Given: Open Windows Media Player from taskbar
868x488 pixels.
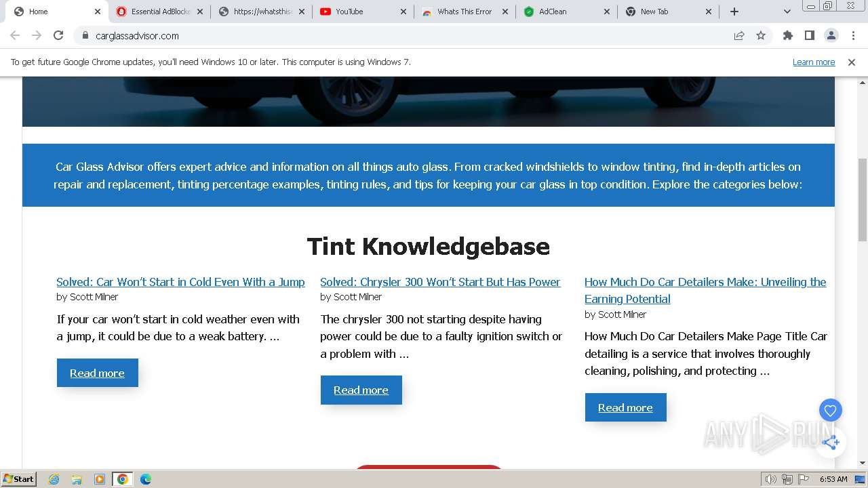Looking at the screenshot, I should tap(100, 479).
